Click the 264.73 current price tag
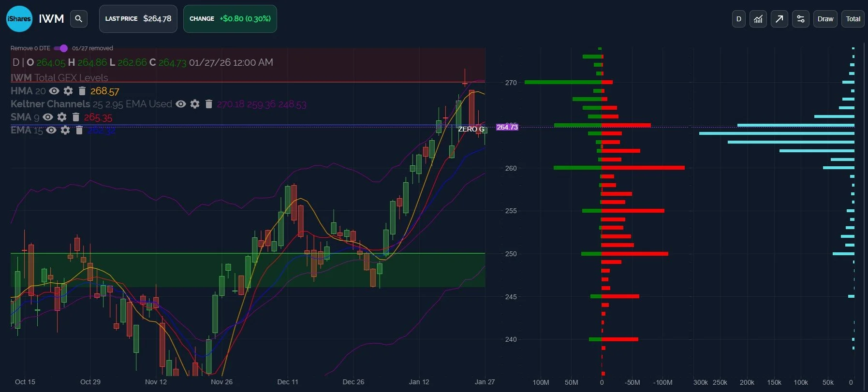Screen dimensions: 868x392 507,127
